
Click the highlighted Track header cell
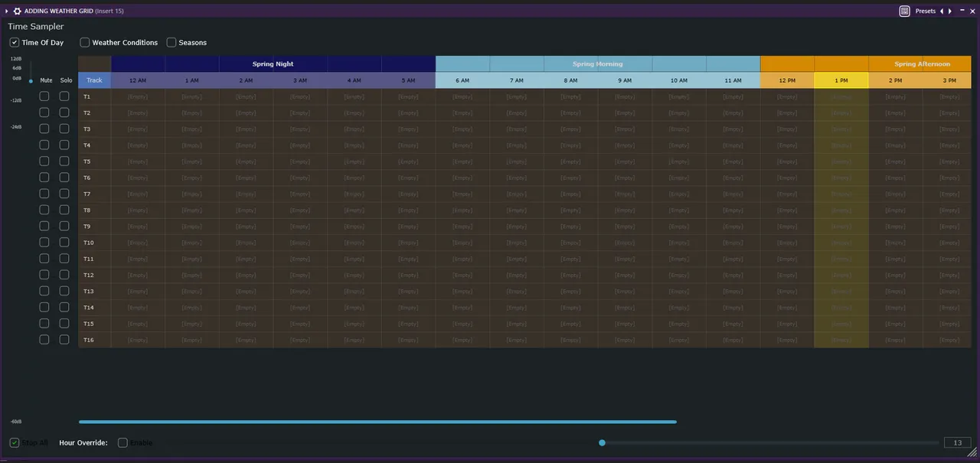point(94,80)
